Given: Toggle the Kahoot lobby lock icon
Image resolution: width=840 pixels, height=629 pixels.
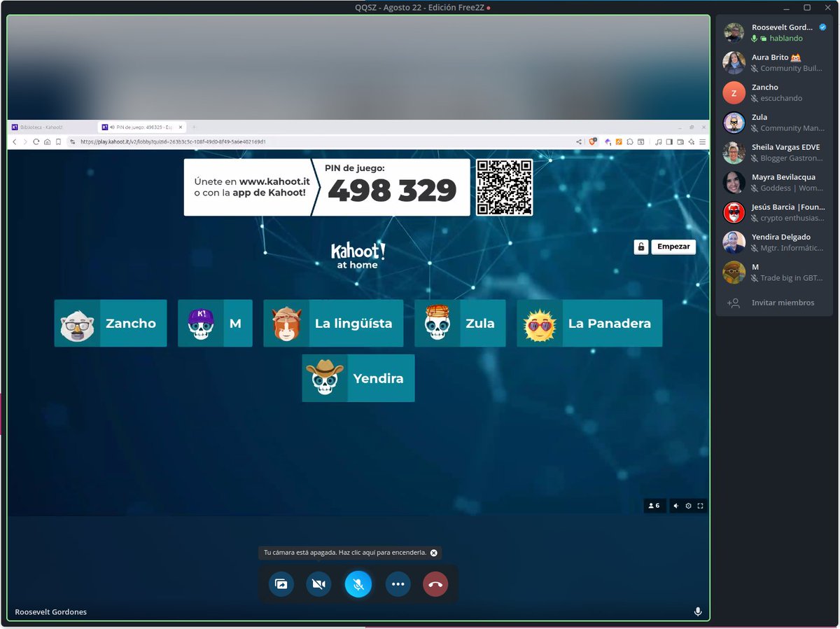Looking at the screenshot, I should (x=640, y=247).
